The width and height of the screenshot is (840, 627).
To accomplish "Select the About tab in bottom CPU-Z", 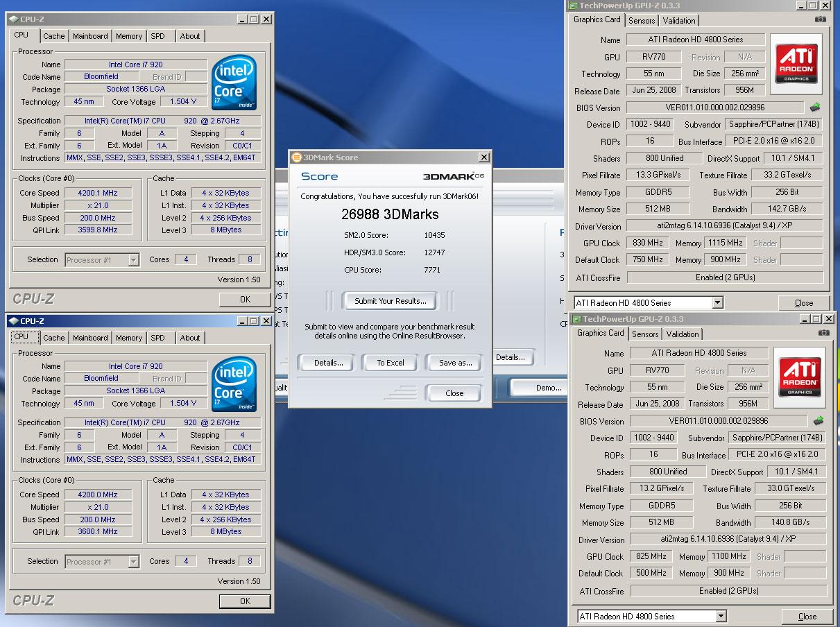I will 190,338.
